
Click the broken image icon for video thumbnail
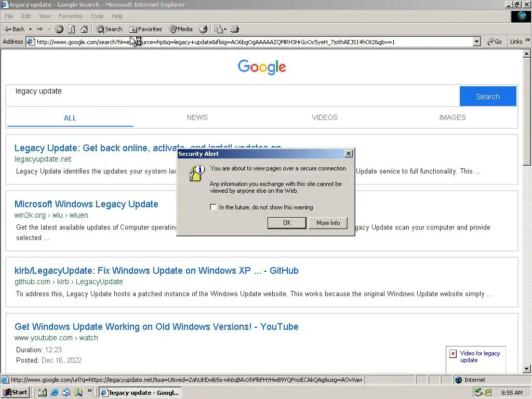(453, 353)
